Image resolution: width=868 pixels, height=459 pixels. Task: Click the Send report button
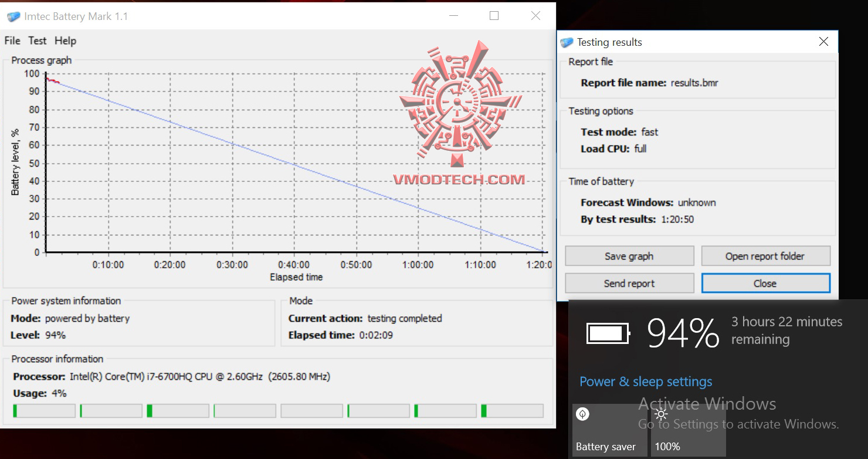629,283
